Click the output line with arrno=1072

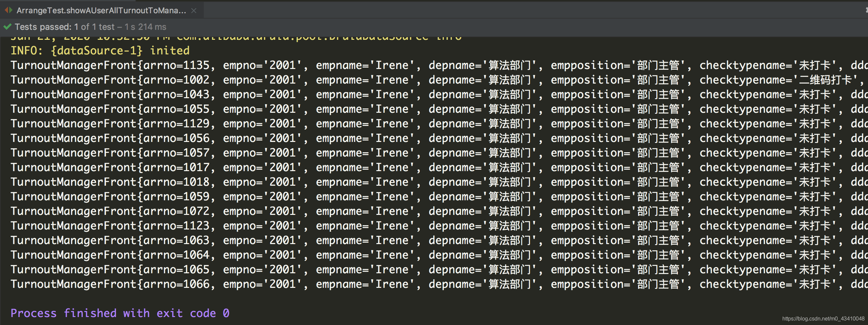(439, 211)
